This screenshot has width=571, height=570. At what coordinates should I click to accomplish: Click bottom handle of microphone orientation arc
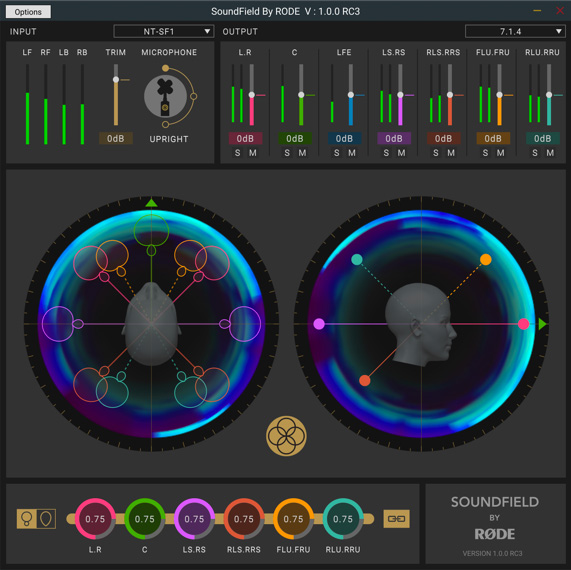point(165,125)
